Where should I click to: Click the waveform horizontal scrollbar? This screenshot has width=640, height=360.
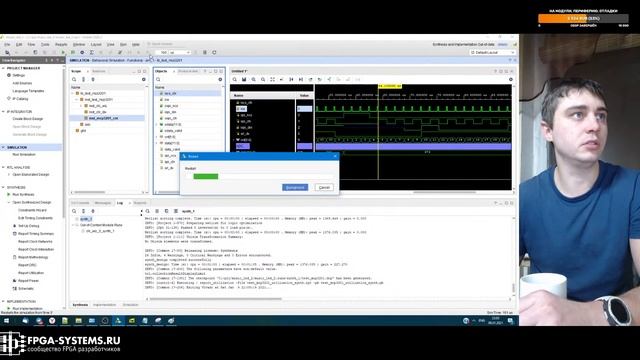(x=445, y=192)
